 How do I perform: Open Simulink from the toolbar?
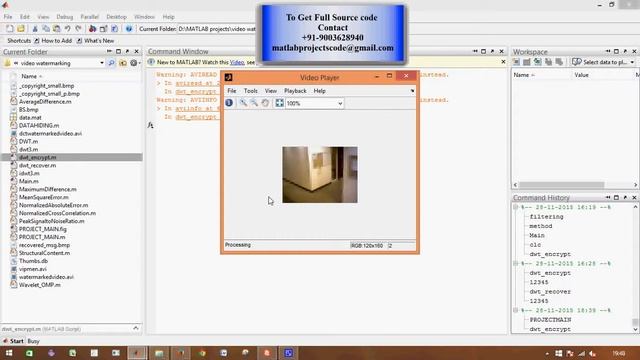point(93,29)
